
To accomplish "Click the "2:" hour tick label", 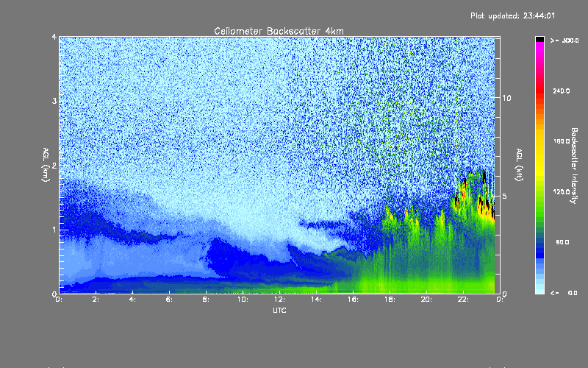I will [x=96, y=300].
